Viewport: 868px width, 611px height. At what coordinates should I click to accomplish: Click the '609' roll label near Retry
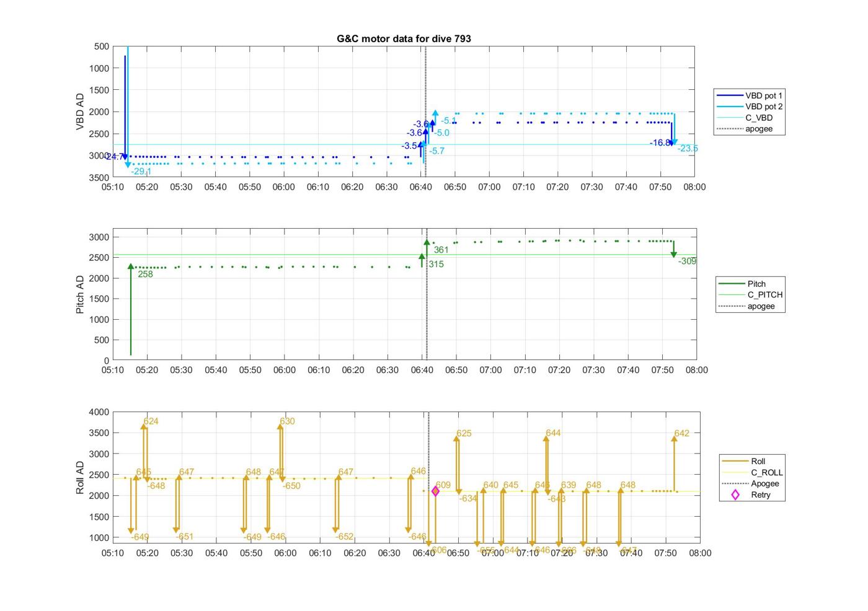(443, 486)
